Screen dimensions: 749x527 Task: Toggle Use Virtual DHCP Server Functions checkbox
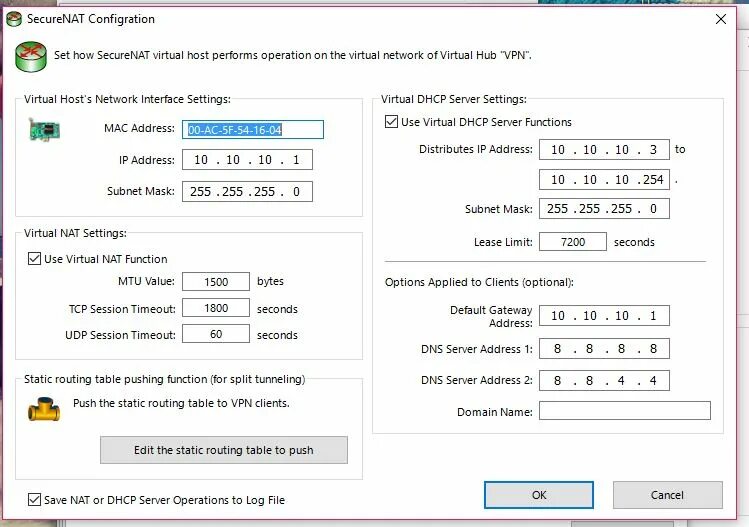(391, 122)
